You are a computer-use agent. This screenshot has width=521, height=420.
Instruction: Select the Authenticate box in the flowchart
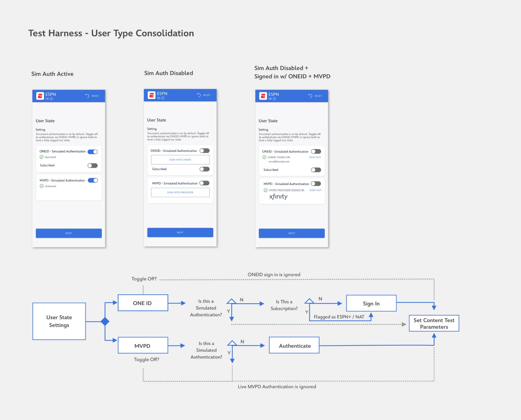click(294, 345)
